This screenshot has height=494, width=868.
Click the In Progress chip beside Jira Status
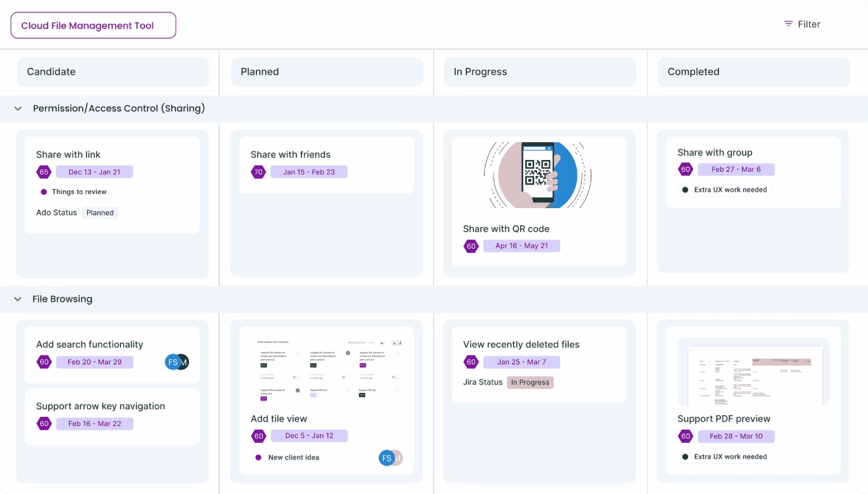tap(530, 382)
